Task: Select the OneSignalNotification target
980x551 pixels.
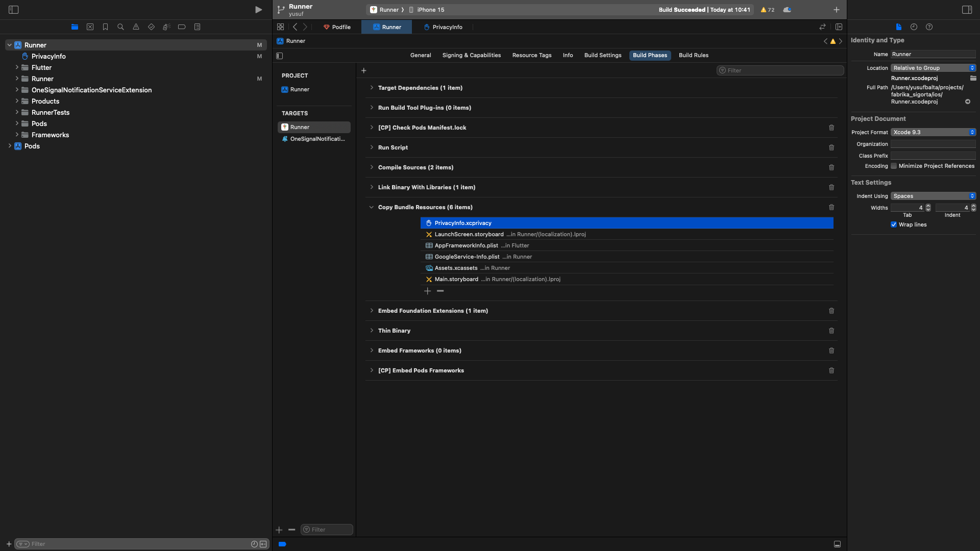Action: 316,139
